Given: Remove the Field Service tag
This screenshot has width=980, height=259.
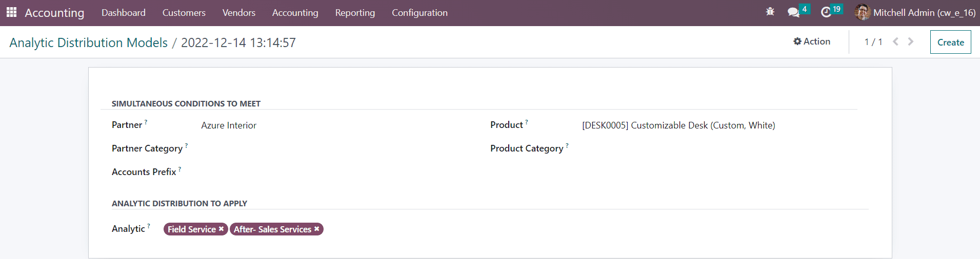Looking at the screenshot, I should 222,229.
